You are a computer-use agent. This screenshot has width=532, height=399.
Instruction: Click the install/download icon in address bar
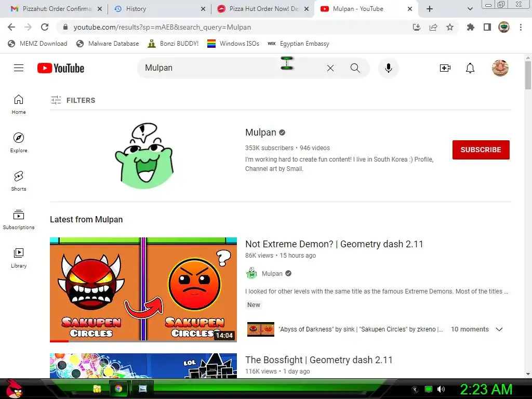tap(416, 27)
